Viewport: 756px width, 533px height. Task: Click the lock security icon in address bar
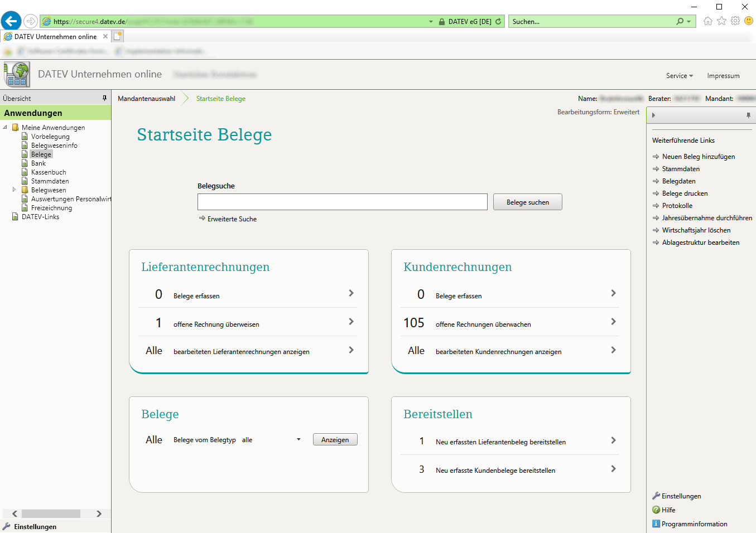442,22
